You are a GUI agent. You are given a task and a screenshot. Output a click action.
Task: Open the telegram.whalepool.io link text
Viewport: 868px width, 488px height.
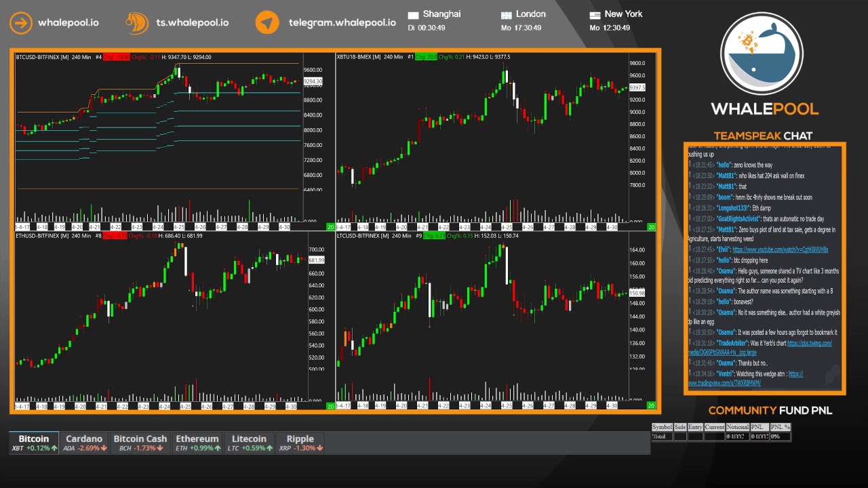point(342,22)
